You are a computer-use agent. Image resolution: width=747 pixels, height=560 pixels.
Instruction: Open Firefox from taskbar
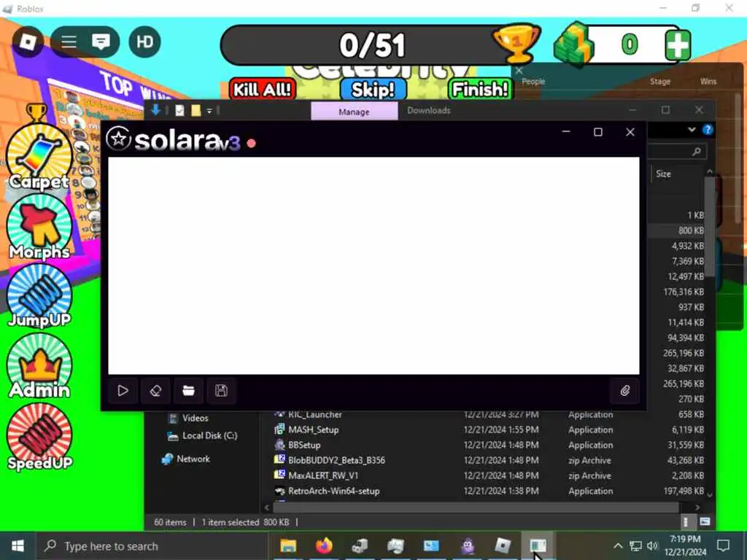324,545
